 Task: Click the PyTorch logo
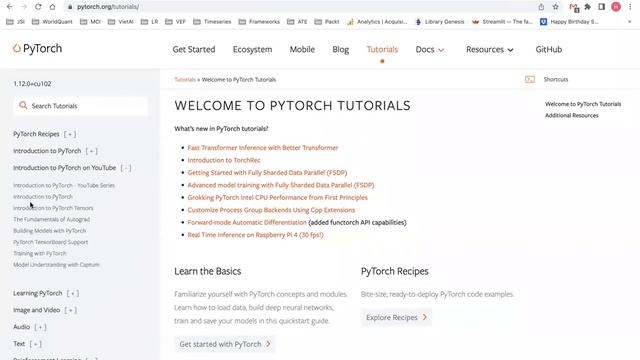pos(37,49)
